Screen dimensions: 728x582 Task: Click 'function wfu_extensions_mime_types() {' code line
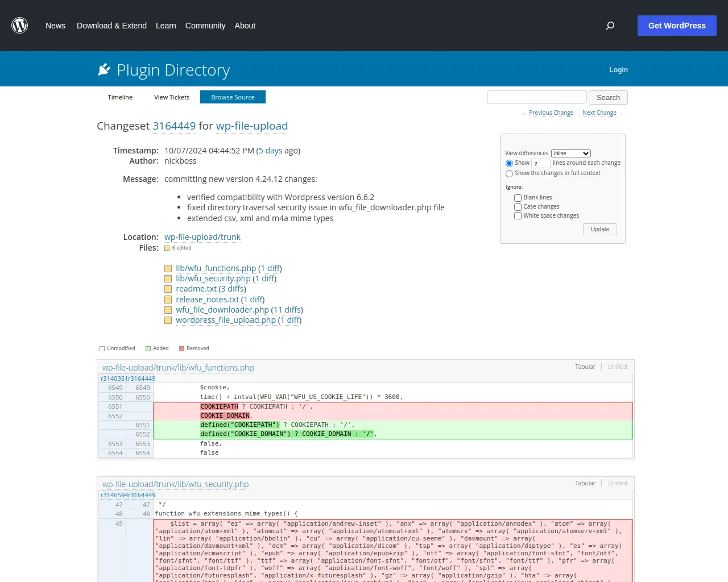[226, 514]
